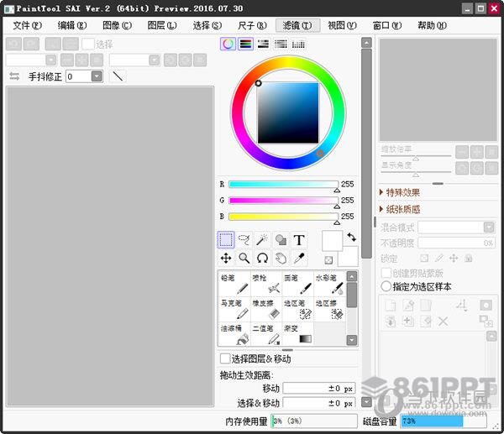Toggle the swatches grid panel
The width and height of the screenshot is (504, 434).
click(x=298, y=44)
